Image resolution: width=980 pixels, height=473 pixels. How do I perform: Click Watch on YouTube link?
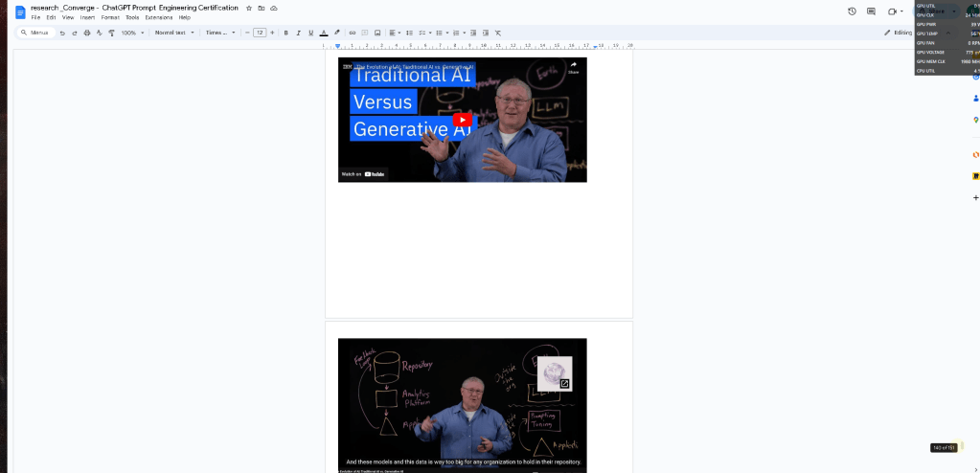click(x=363, y=174)
